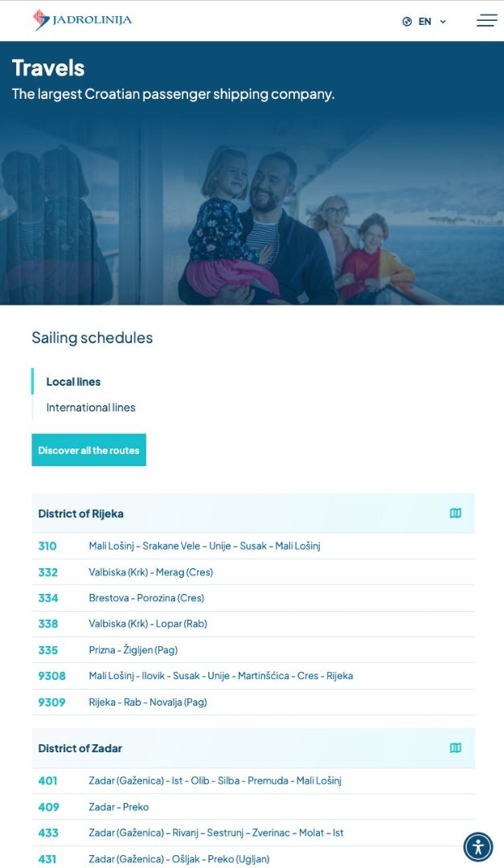Open the accessibility widget icon
The image size is (504, 868).
478,847
